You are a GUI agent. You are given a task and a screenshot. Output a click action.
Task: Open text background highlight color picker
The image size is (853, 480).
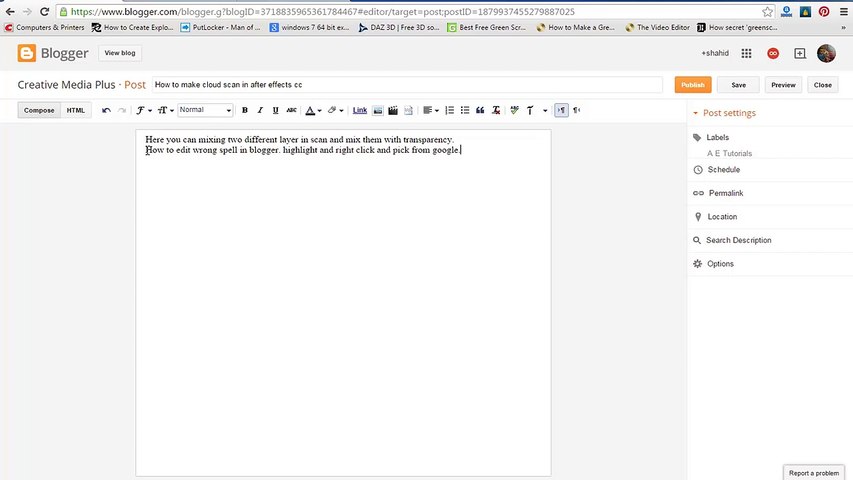(x=335, y=110)
